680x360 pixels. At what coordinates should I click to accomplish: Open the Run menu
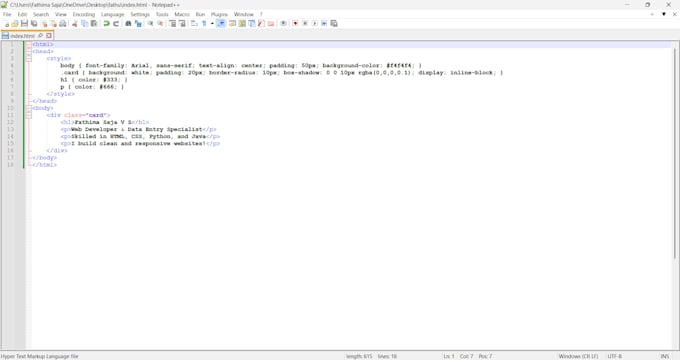click(200, 14)
